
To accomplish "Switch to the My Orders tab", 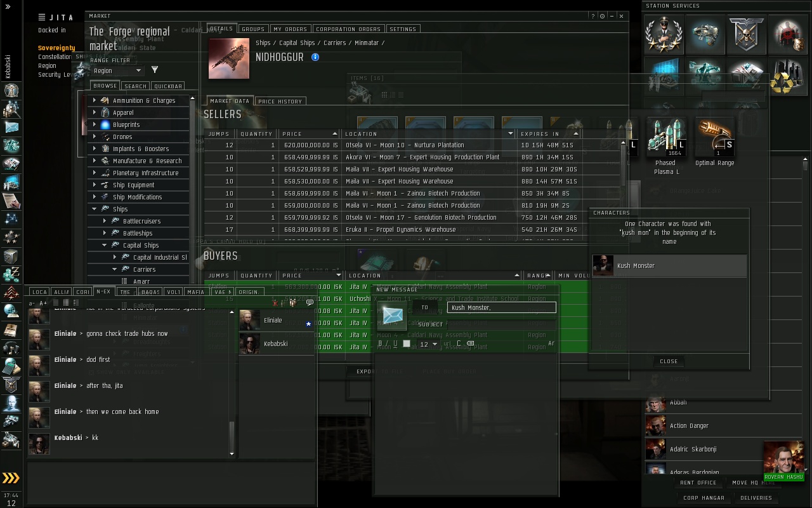I will point(291,29).
